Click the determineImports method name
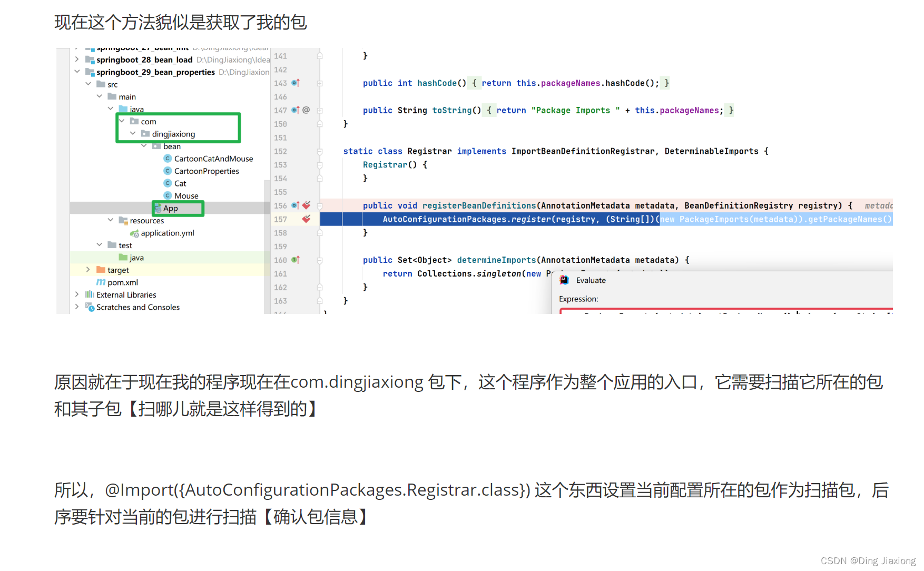Screen dimensions: 924x571 (496, 260)
